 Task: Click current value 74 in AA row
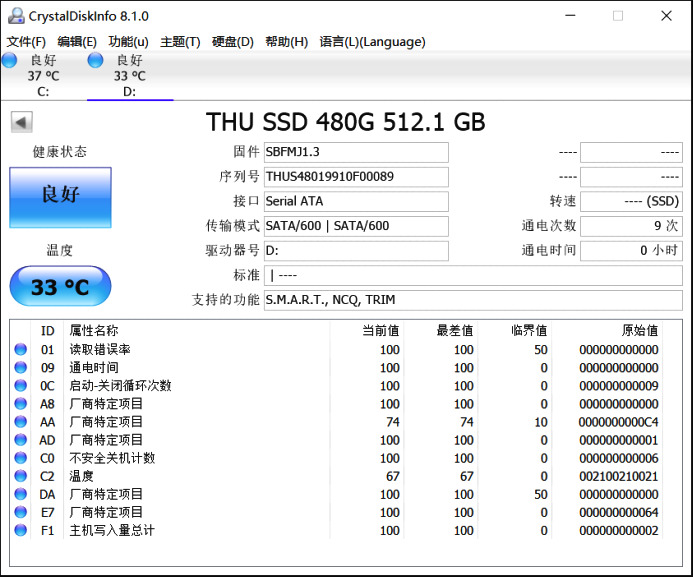[x=393, y=422]
